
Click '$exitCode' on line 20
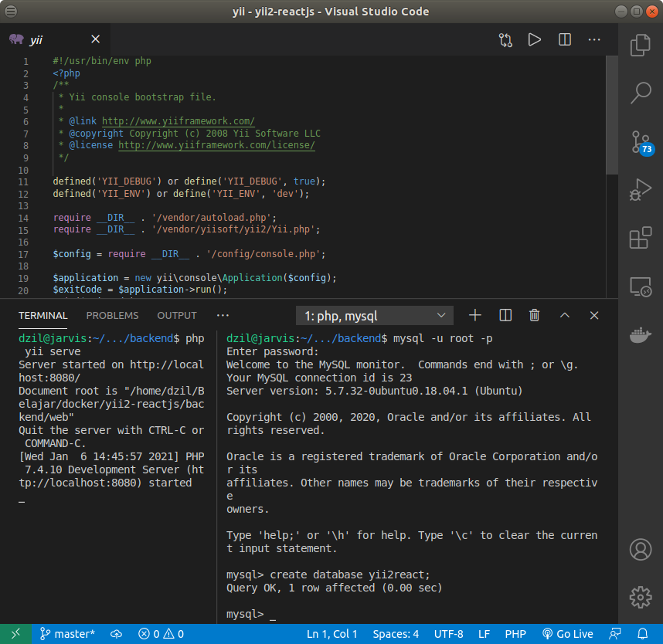77,290
